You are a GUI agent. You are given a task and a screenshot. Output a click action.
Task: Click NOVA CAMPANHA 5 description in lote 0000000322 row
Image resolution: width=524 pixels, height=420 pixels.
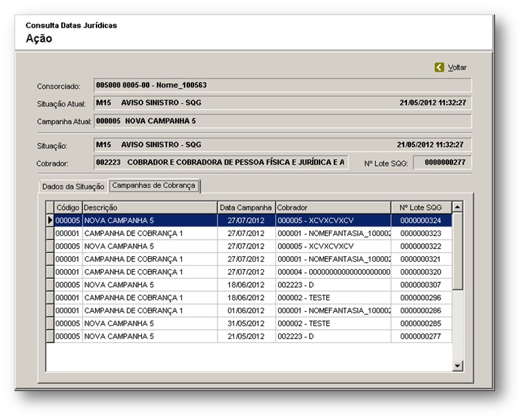tap(149, 246)
